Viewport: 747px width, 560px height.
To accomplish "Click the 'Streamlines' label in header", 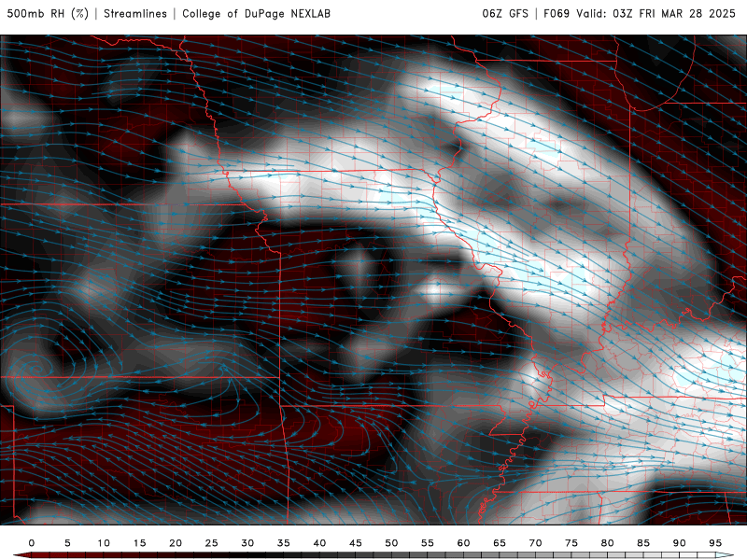I will pos(135,13).
